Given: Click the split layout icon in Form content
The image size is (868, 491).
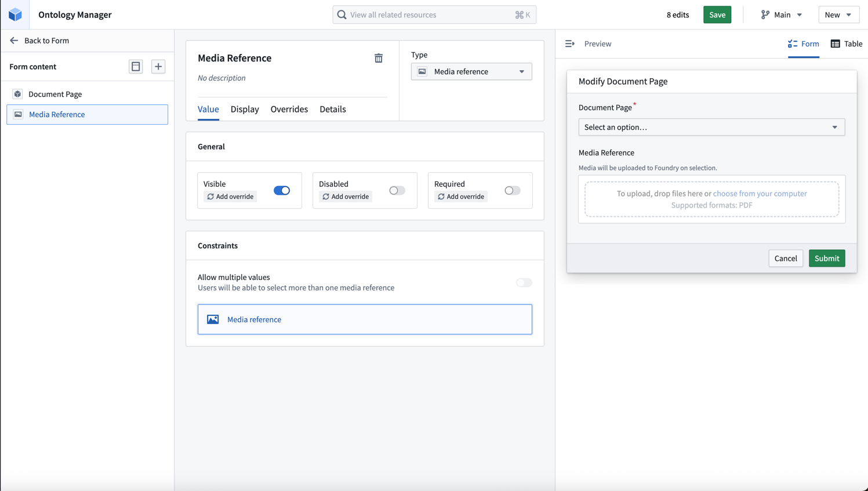Looking at the screenshot, I should (x=135, y=66).
